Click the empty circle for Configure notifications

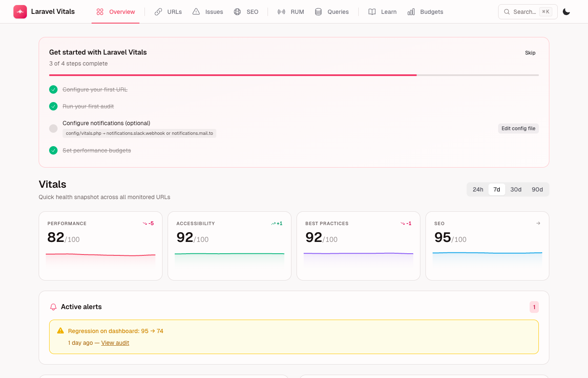click(x=53, y=129)
